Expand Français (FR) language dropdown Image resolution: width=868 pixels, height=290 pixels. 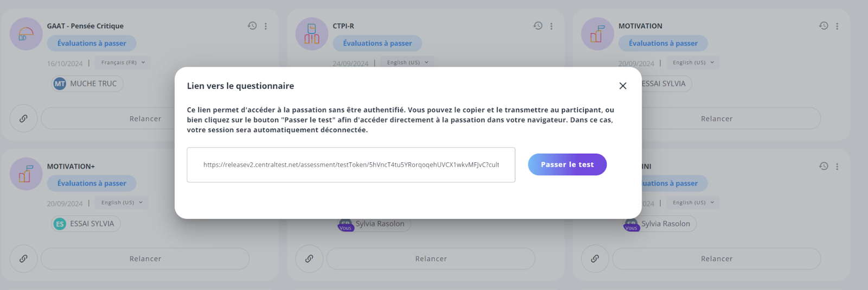pos(123,62)
